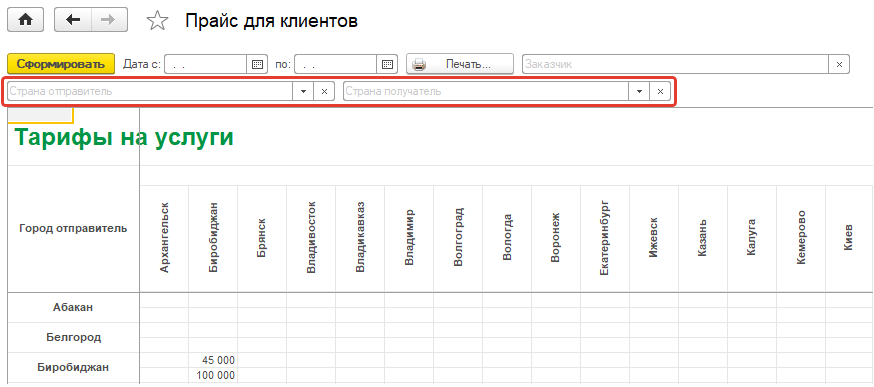Image resolution: width=874 pixels, height=387 pixels.
Task: Focus the 'по' end date input
Action: (x=336, y=64)
